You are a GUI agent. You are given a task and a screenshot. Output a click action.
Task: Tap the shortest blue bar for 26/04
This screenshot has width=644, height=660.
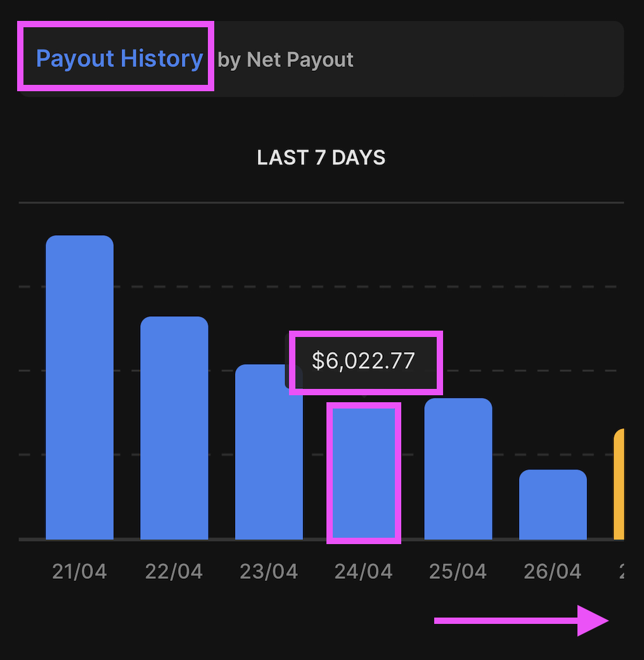[x=553, y=505]
